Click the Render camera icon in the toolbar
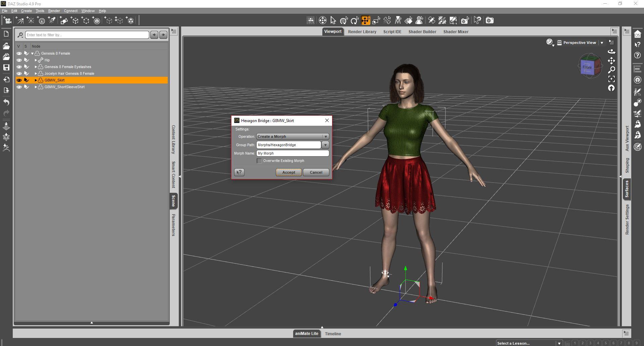The height and width of the screenshot is (346, 644). point(489,20)
